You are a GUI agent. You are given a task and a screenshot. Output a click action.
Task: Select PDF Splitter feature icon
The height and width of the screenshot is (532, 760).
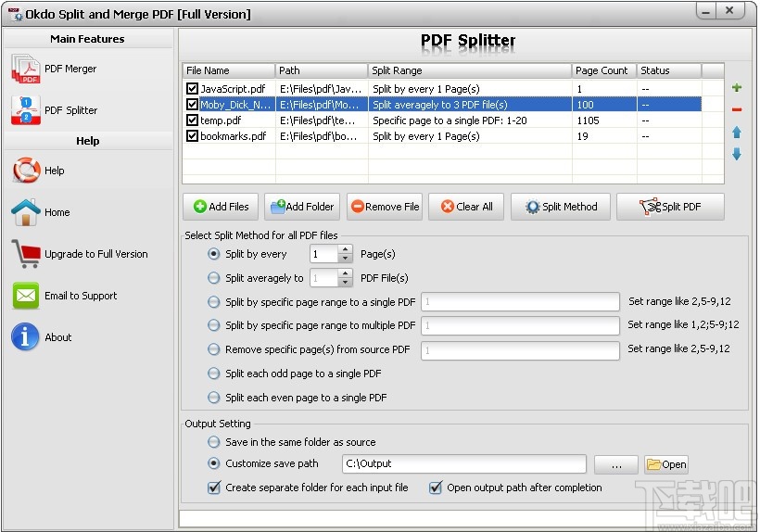click(26, 110)
